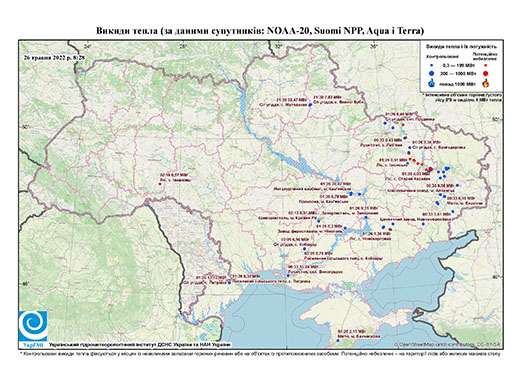
Task: Select the lone red marker in western Ukraine
Action: pos(160,184)
